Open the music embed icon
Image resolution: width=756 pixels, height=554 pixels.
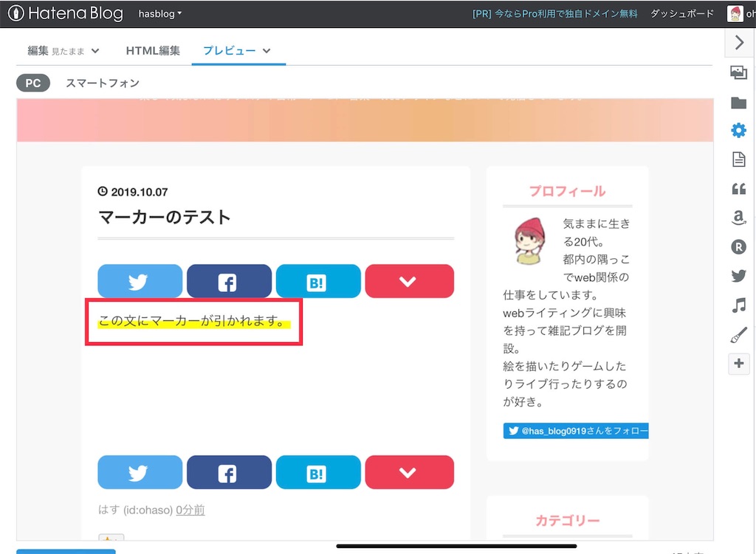tap(738, 305)
